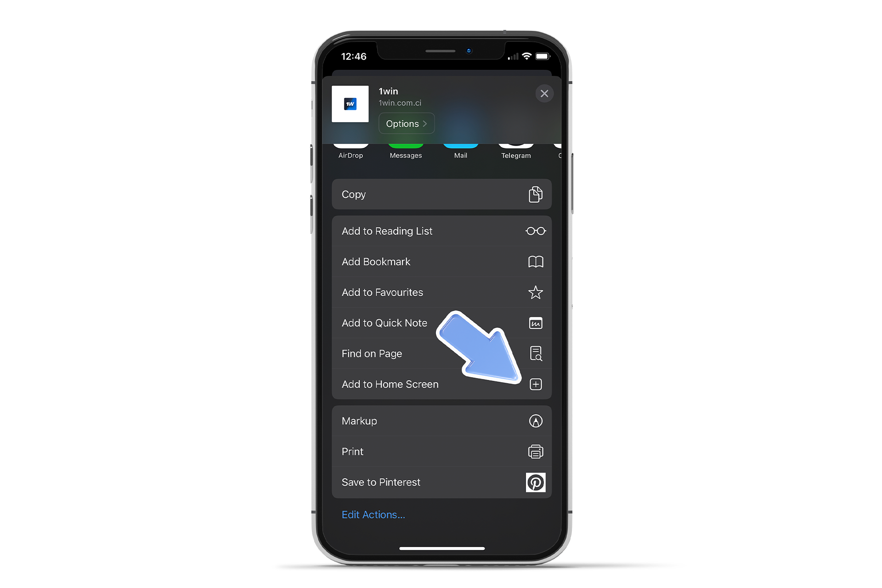Click the Add Bookmark icon

[536, 261]
